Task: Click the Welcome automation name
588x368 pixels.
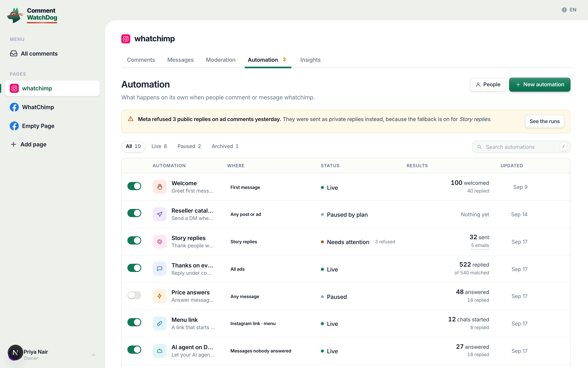Action: point(184,183)
